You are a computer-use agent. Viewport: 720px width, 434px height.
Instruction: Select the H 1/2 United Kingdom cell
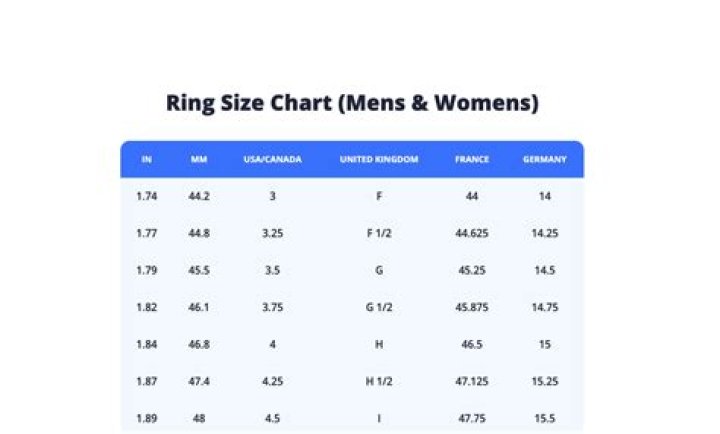[x=379, y=381]
